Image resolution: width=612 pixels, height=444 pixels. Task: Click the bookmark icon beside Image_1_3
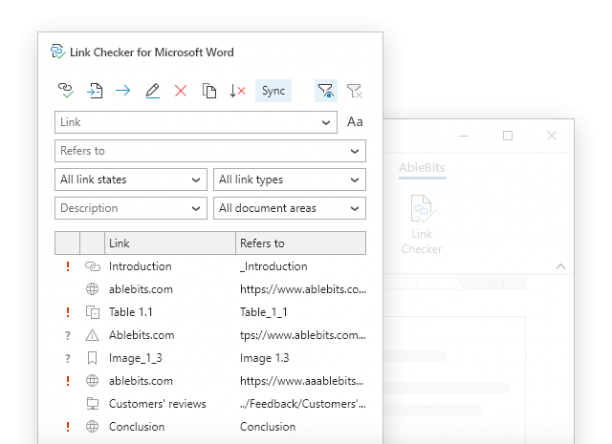pos(92,358)
